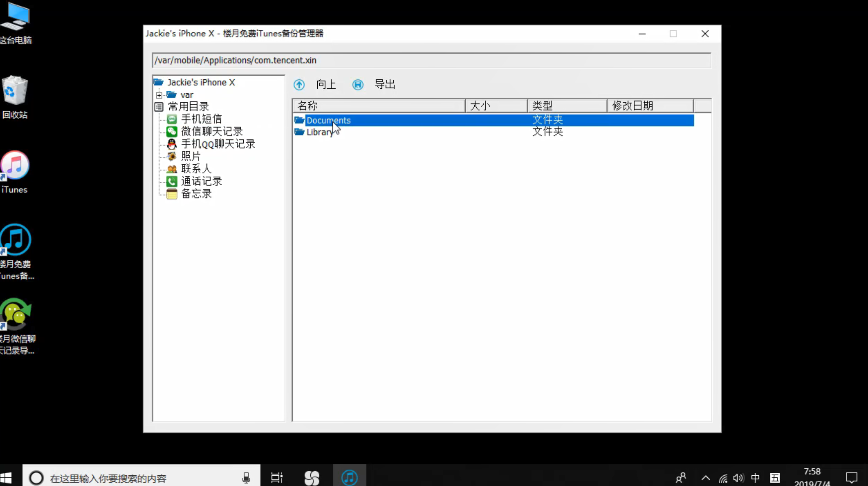Viewport: 868px width, 486px height.
Task: Click the list icon beside 常用目录
Action: click(x=159, y=107)
